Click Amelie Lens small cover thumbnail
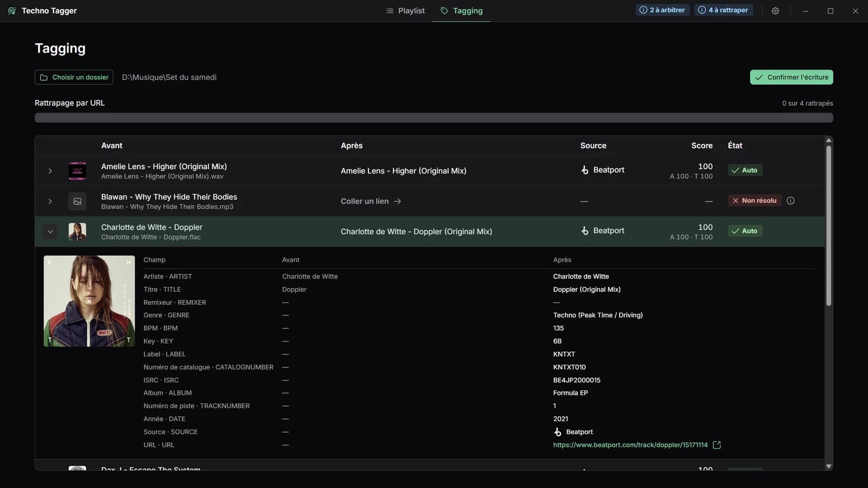Viewport: 868px width, 488px height. 77,171
